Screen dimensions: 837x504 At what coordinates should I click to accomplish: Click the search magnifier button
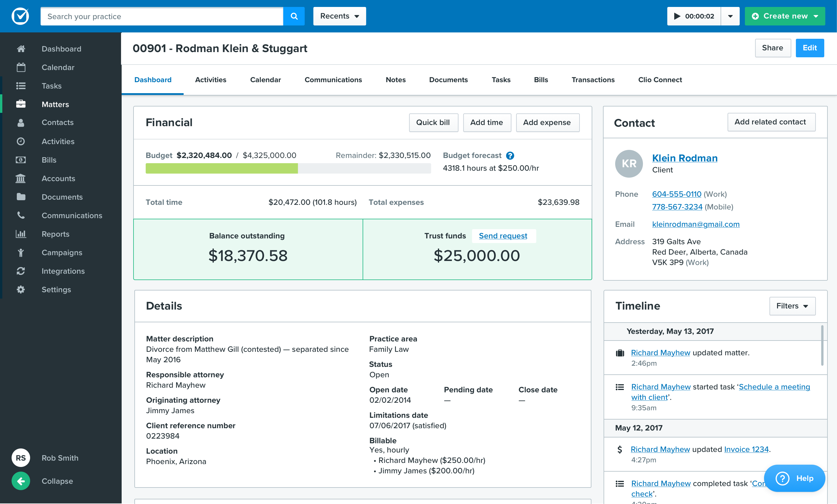(294, 16)
